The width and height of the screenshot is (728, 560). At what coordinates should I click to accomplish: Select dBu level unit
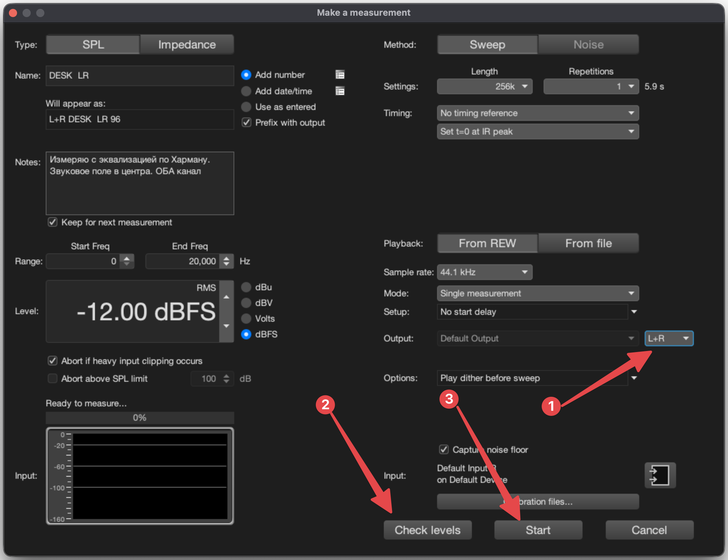click(x=246, y=287)
